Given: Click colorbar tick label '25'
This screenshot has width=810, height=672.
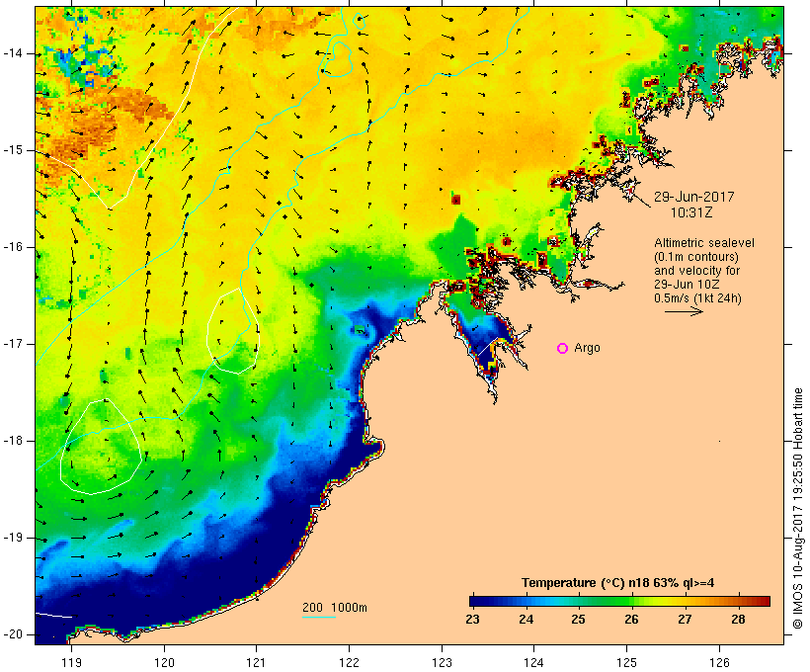Looking at the screenshot, I should pyautogui.click(x=578, y=620).
